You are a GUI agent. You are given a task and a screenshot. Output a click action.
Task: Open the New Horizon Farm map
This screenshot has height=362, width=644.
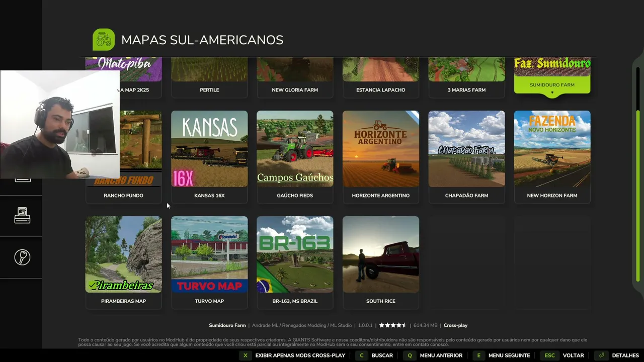point(552,157)
